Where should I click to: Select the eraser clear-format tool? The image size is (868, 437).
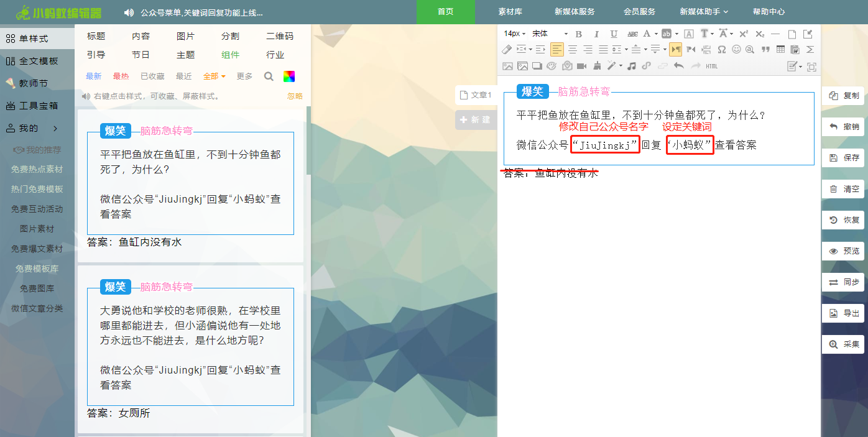507,49
